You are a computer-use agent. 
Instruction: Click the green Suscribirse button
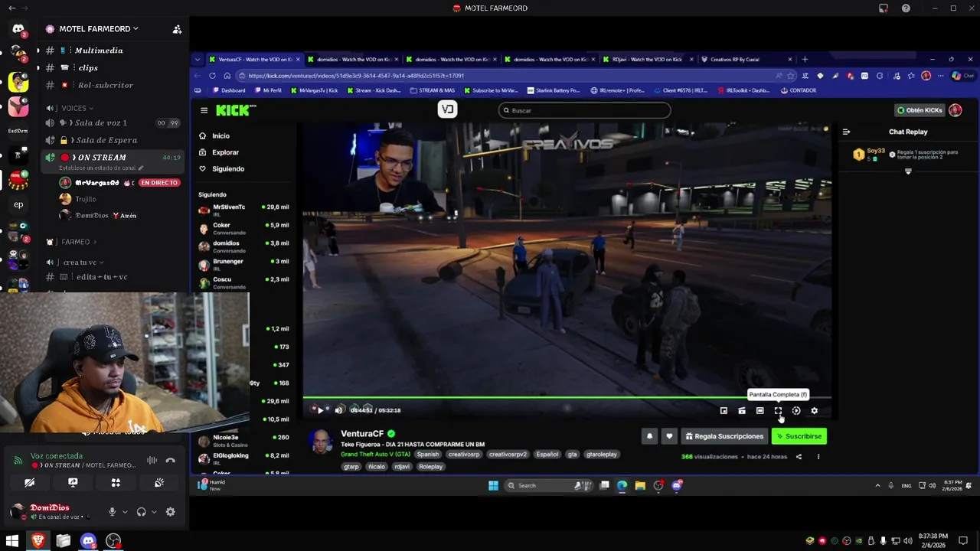click(x=799, y=436)
